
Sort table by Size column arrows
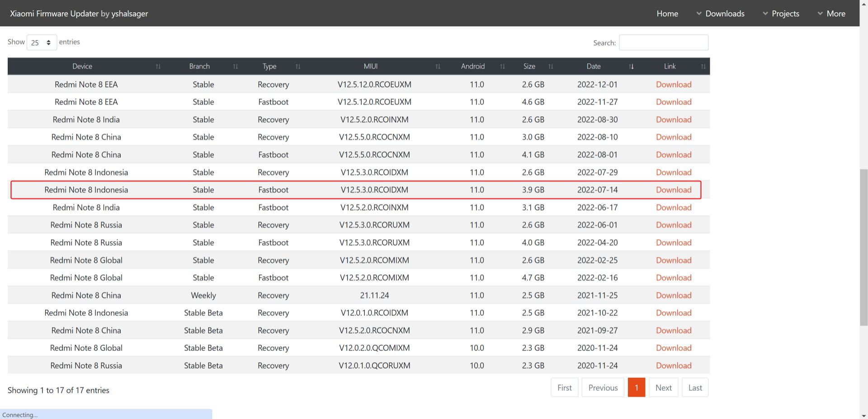(x=551, y=67)
